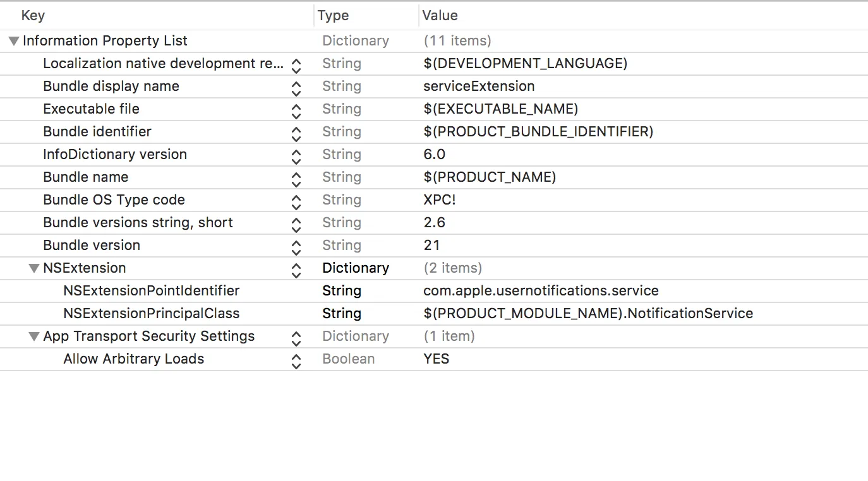Image resolution: width=868 pixels, height=481 pixels.
Task: Open key stepper for Bundle identifier
Action: [x=296, y=132]
